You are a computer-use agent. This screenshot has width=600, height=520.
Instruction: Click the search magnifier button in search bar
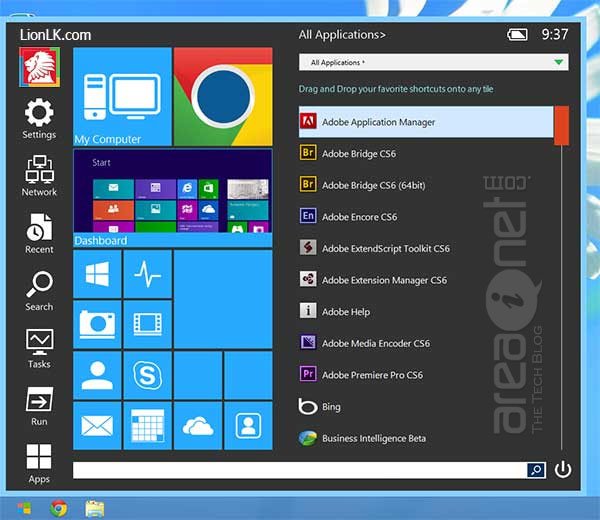[x=536, y=470]
